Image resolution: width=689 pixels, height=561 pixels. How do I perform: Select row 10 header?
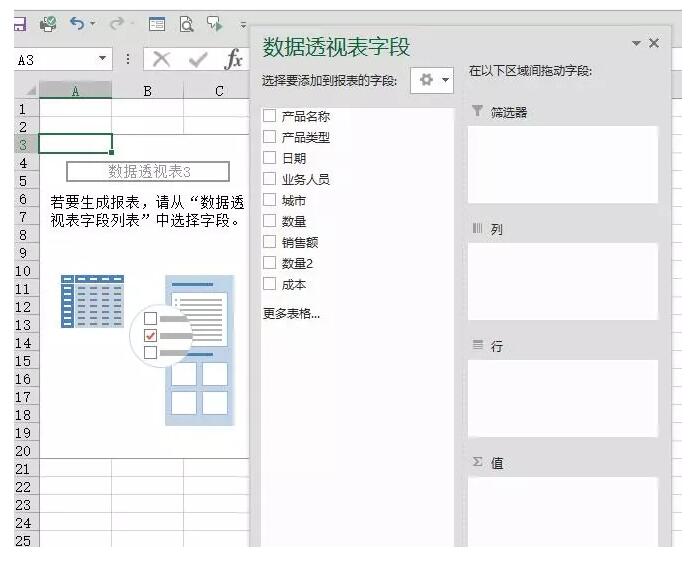click(22, 271)
